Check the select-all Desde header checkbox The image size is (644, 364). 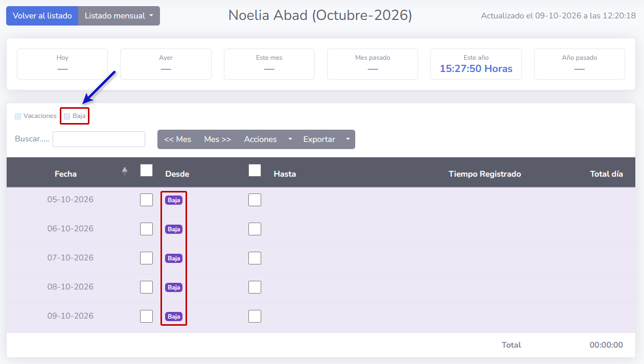[x=146, y=170]
